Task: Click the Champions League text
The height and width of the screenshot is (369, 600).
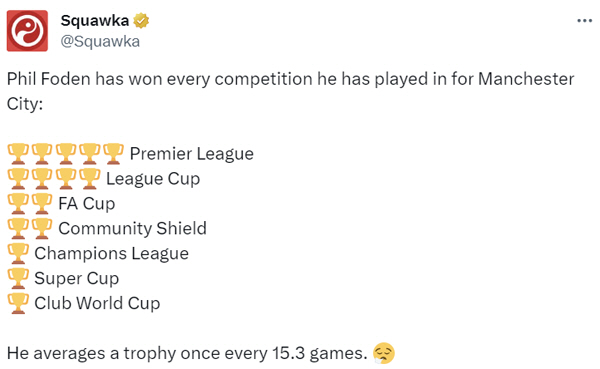Action: point(112,254)
